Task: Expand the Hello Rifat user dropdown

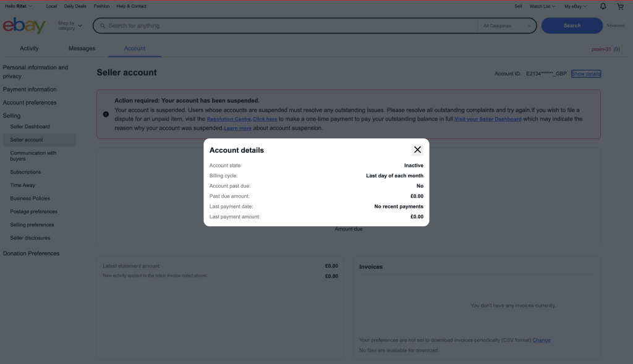Action: click(19, 6)
